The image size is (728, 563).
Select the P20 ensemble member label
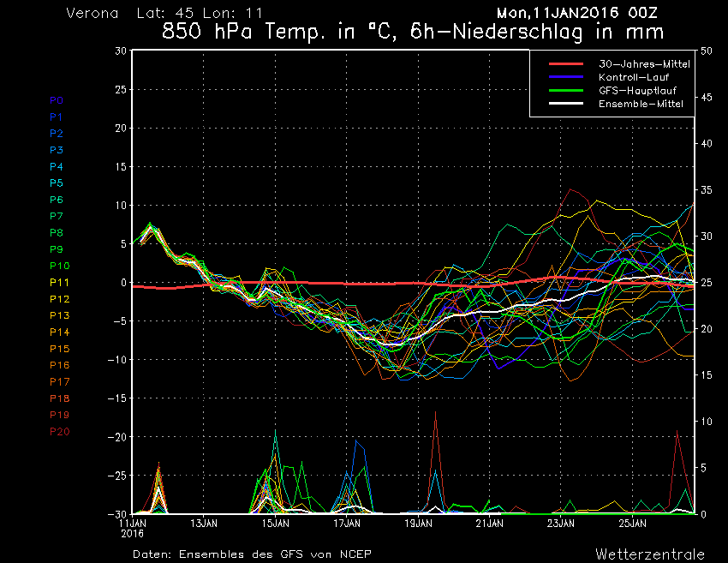(x=59, y=431)
